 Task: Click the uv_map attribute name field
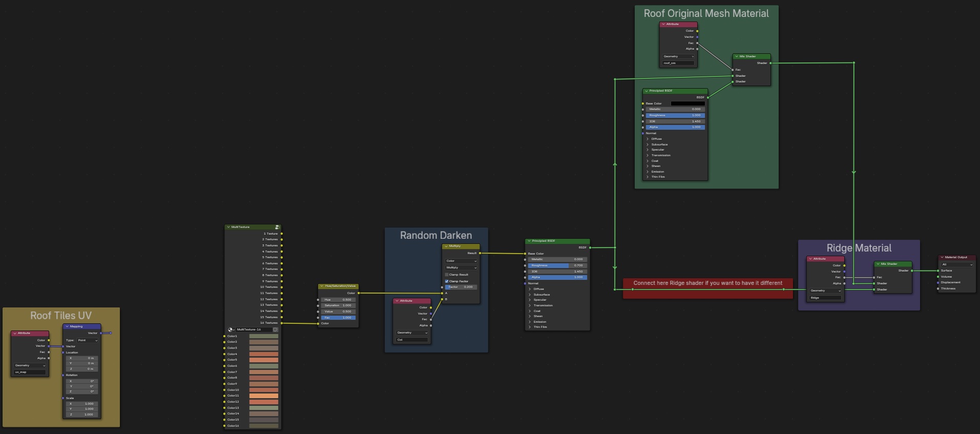30,372
